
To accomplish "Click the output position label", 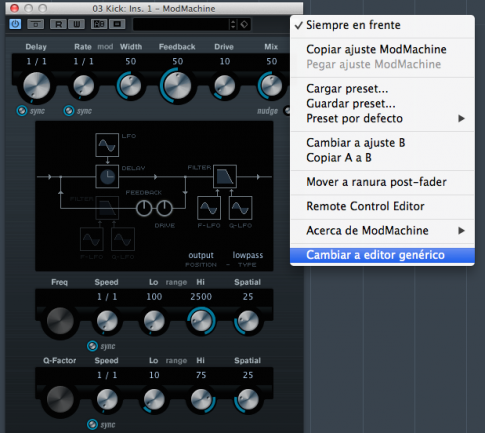I will pos(201,255).
